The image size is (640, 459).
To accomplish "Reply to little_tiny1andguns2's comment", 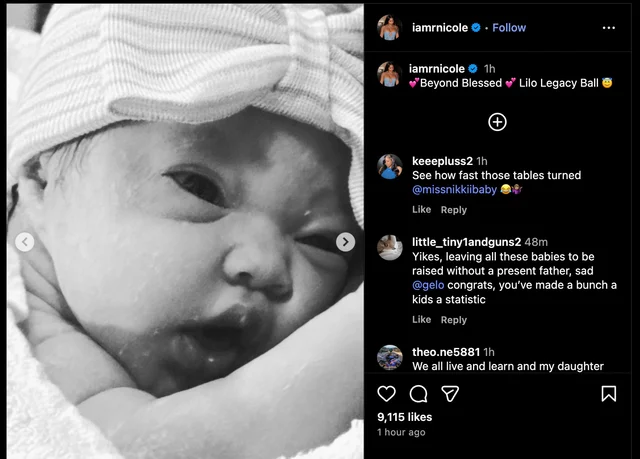I will 454,320.
